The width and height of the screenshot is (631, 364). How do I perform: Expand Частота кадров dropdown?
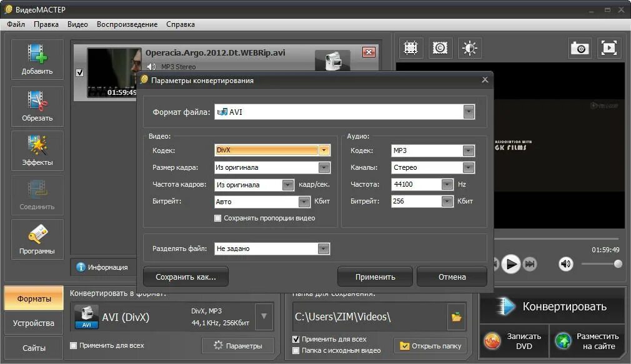coord(288,185)
